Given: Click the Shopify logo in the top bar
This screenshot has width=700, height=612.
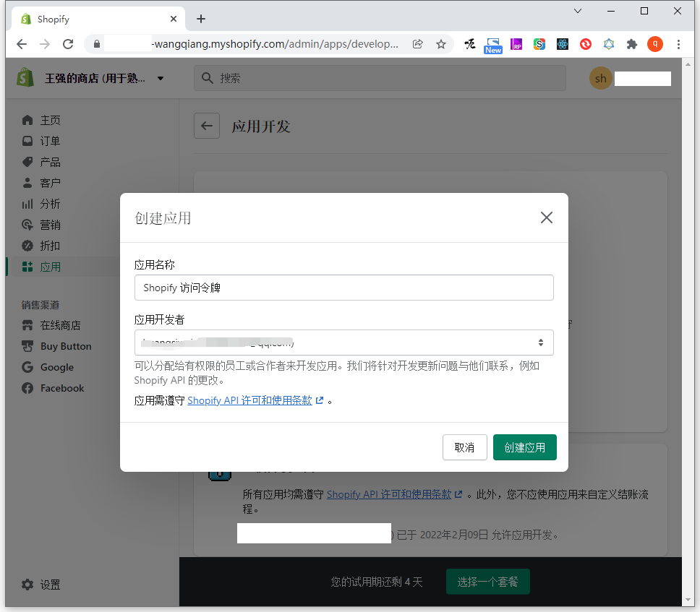Looking at the screenshot, I should (25, 77).
